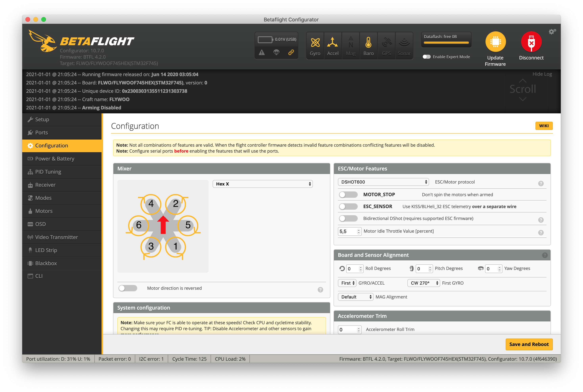
Task: Open help for ESC/Motor protocol
Action: click(541, 184)
